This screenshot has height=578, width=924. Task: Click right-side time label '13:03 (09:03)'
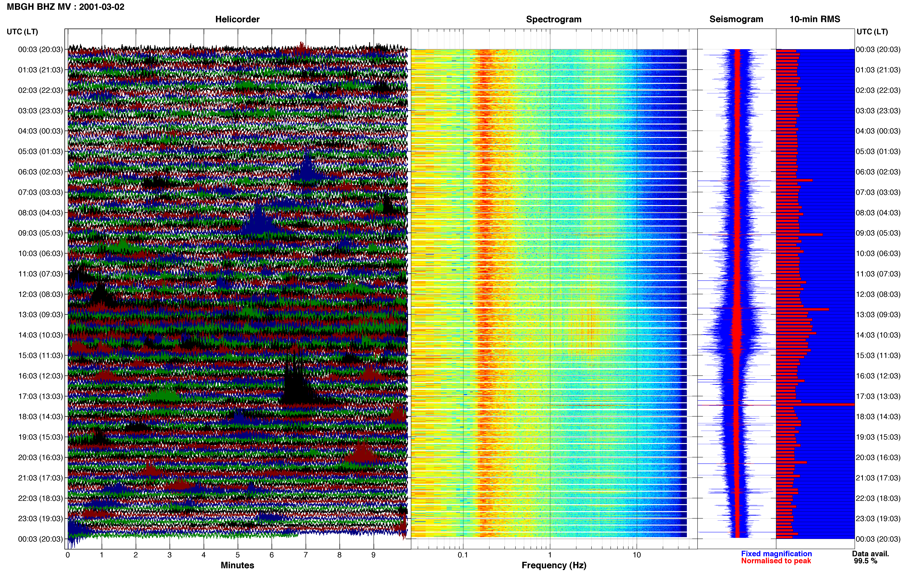pyautogui.click(x=878, y=314)
